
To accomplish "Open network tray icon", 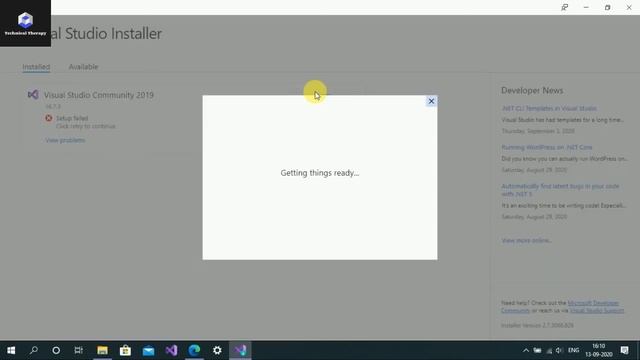I will (x=549, y=350).
